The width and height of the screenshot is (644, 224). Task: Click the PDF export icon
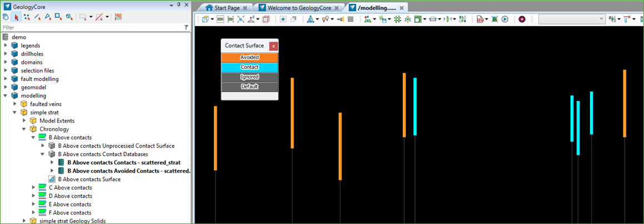(480, 19)
